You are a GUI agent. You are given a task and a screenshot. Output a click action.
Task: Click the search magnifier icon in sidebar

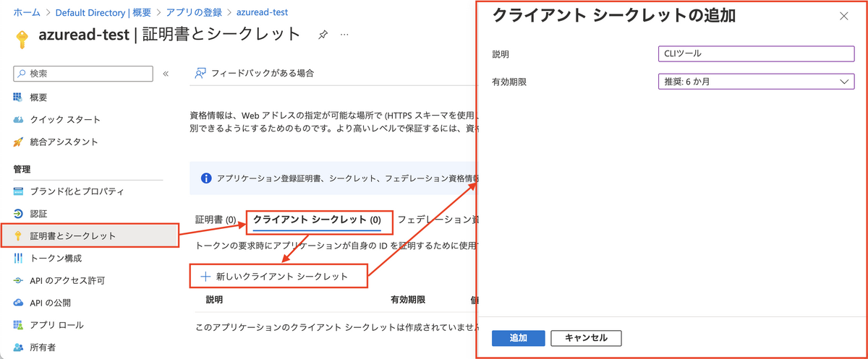pyautogui.click(x=22, y=74)
